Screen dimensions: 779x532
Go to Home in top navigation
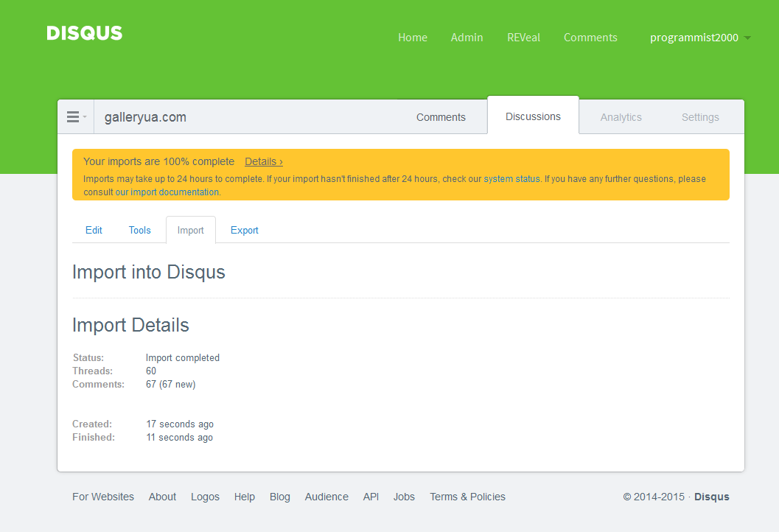pyautogui.click(x=413, y=38)
